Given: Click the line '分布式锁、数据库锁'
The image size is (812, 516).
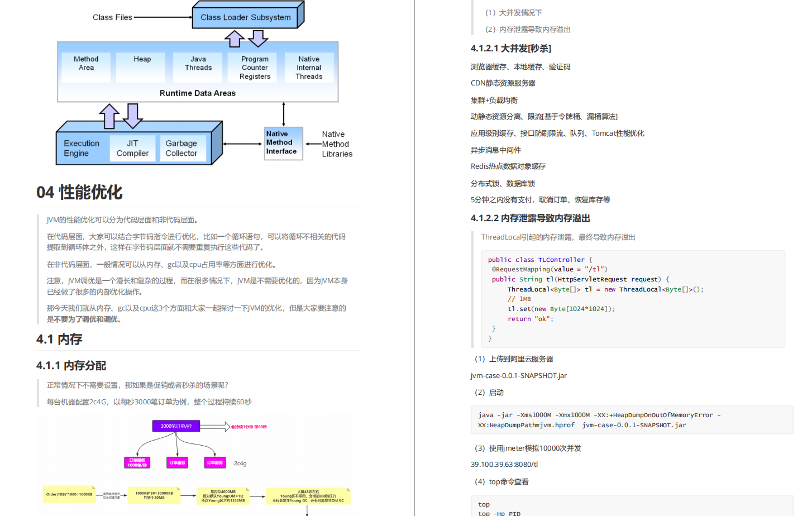Looking at the screenshot, I should click(x=503, y=184).
